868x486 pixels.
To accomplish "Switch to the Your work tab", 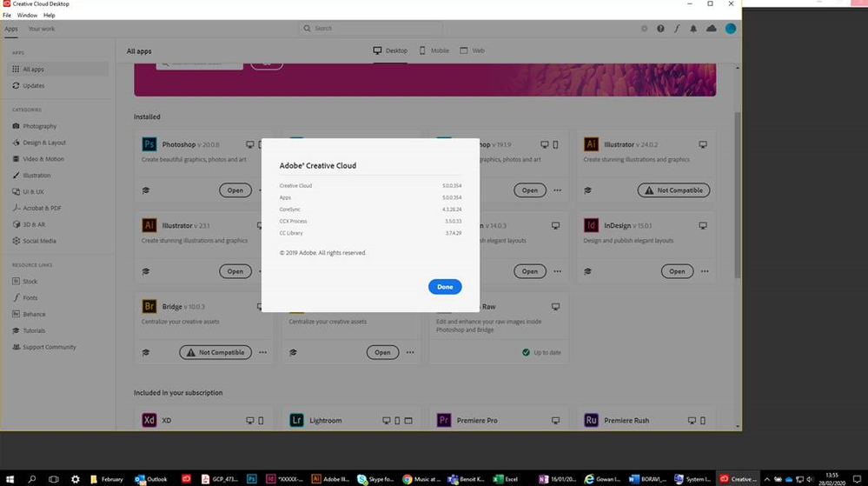I will 42,29.
